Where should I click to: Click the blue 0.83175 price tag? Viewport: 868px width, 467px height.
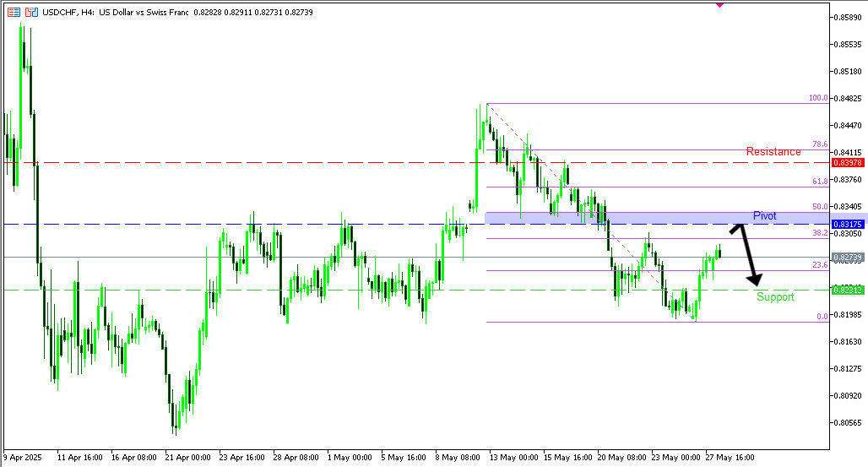(x=846, y=224)
